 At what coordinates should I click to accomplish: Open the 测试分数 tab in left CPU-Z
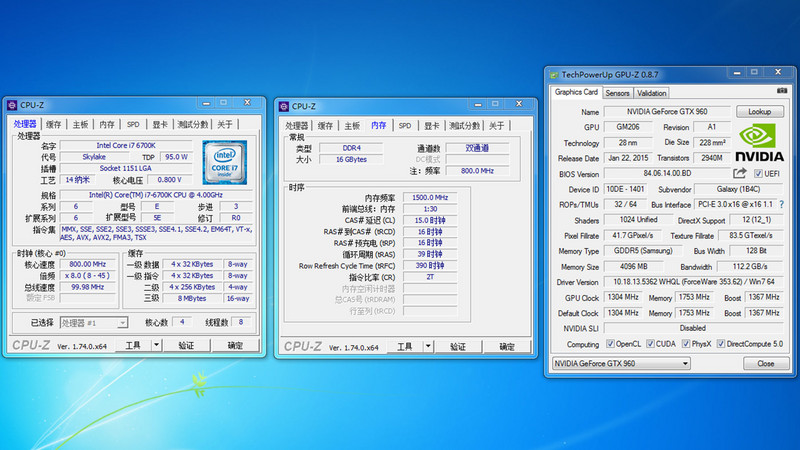[x=193, y=124]
